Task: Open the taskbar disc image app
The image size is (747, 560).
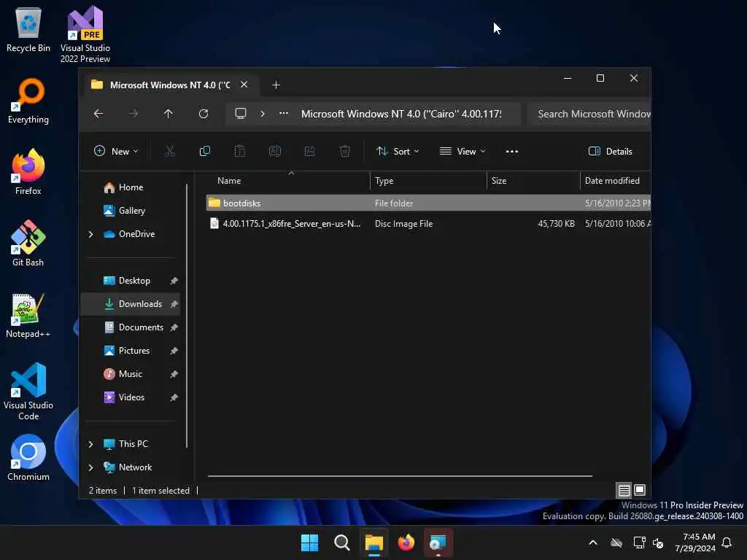Action: point(438,542)
